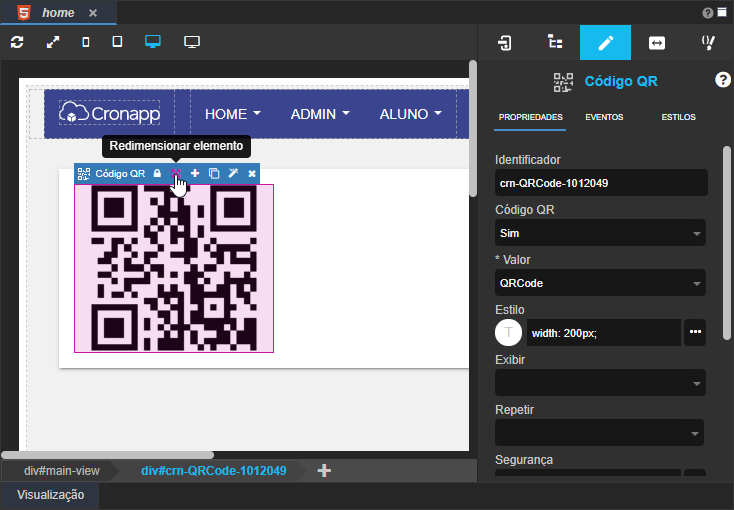Click the plus add icon on QR toolbar
Viewport: 734px width, 510px height.
click(x=195, y=174)
